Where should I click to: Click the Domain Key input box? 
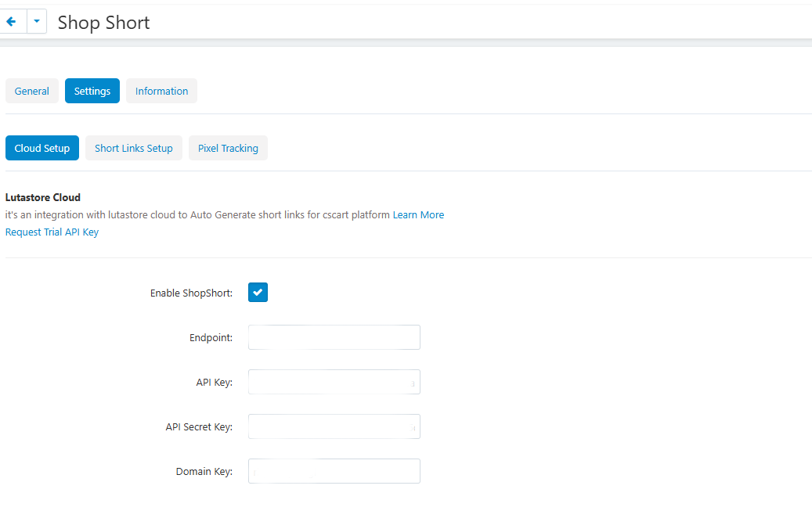pos(334,471)
